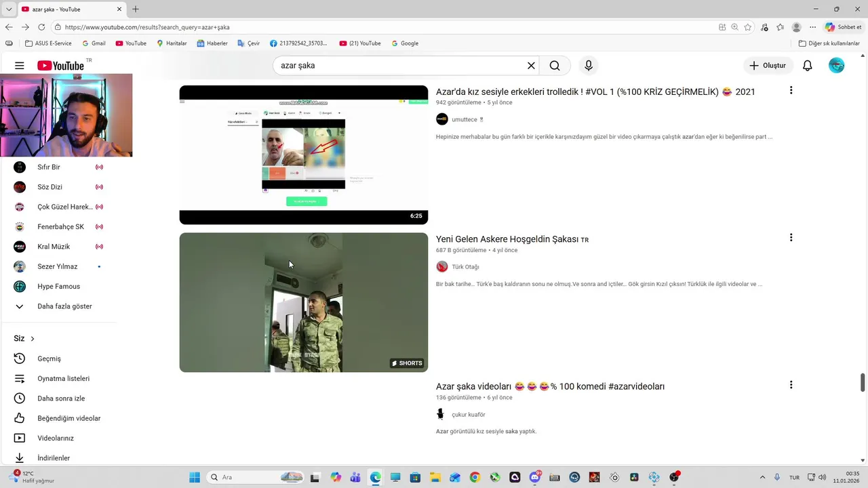Open the browser zoom magnifier icon
Viewport: 868px width, 488px height.
point(735,27)
